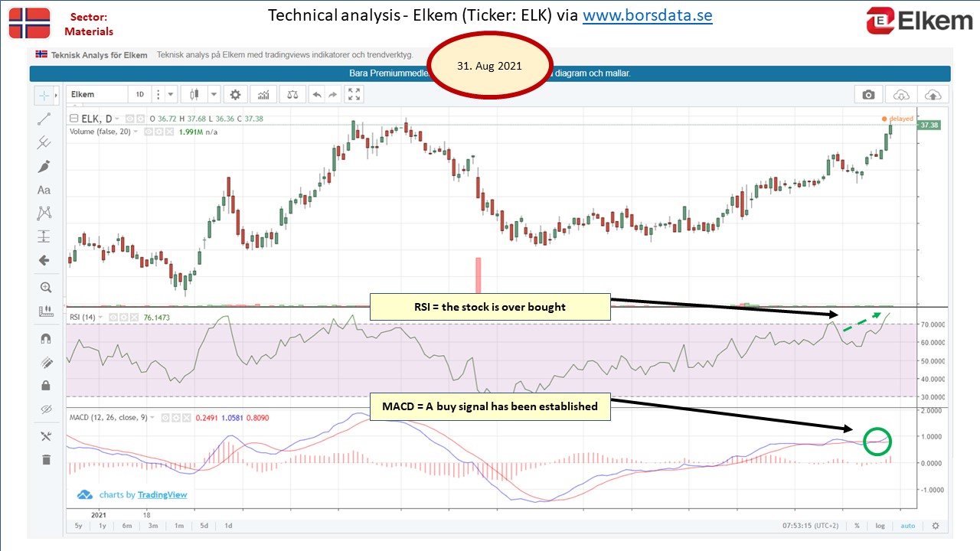Expand the candlestick chart style dropdown
This screenshot has height=551, width=980.
(213, 94)
